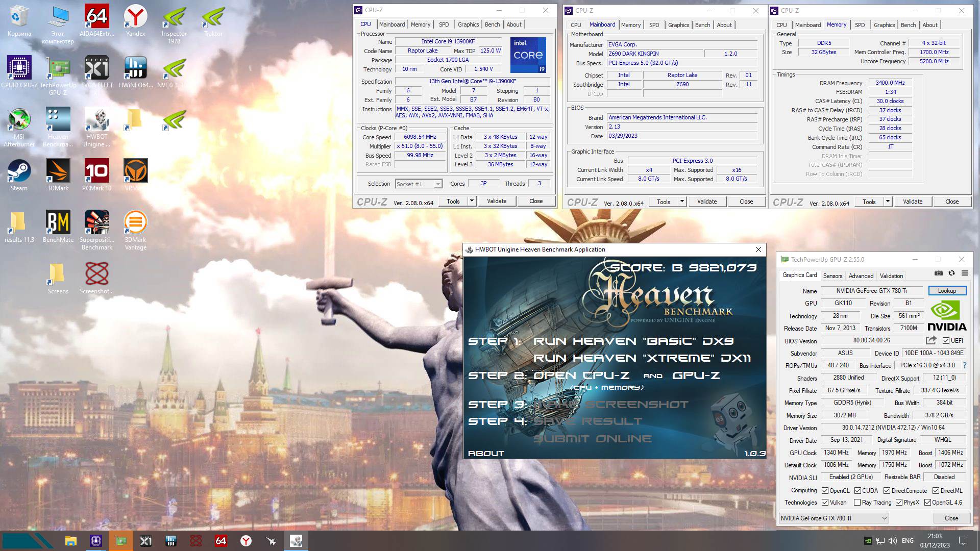Screen dimensions: 980x551
Task: Toggle the OpenCL checkbox
Action: tap(825, 491)
